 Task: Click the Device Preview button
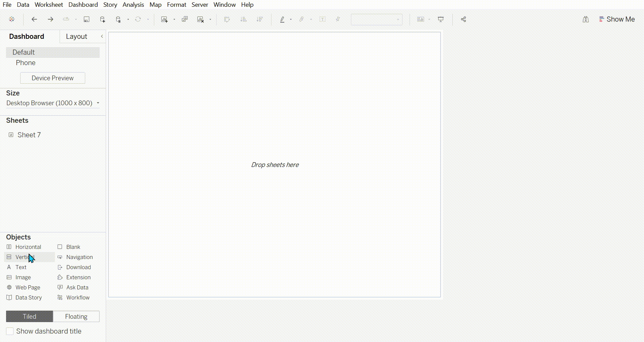click(x=53, y=78)
